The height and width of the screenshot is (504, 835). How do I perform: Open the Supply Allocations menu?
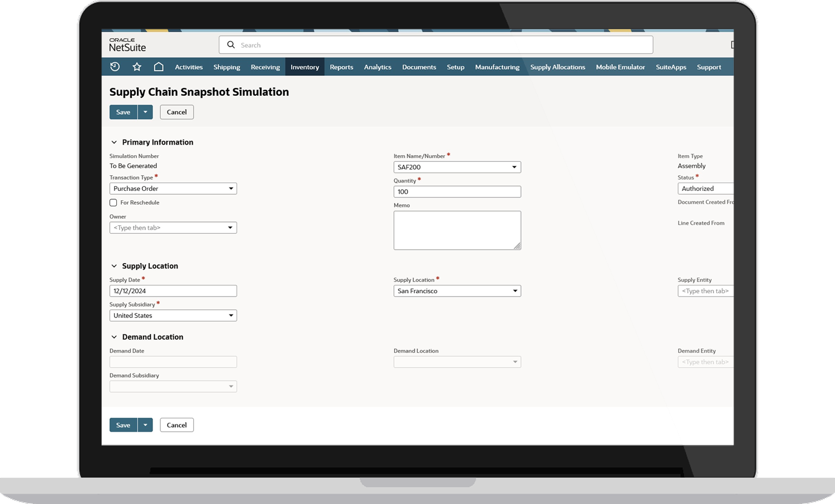coord(558,67)
